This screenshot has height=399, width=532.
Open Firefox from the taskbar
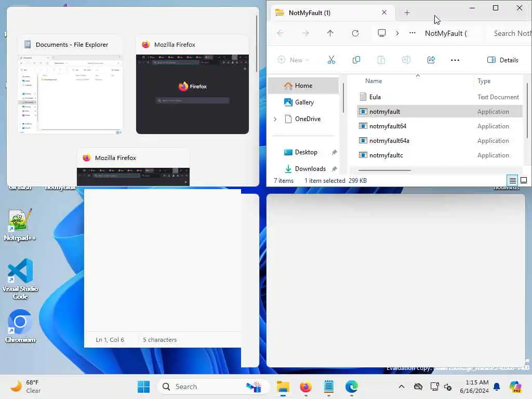(305, 387)
